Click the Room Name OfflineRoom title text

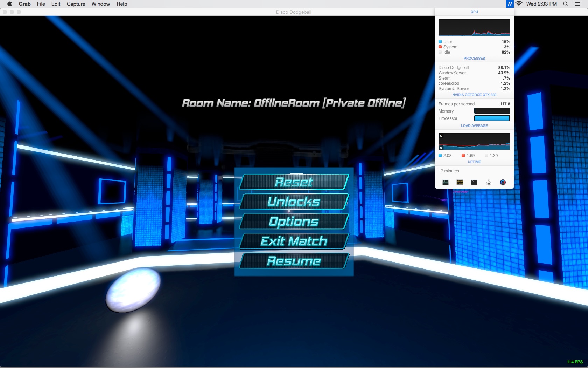coord(294,103)
